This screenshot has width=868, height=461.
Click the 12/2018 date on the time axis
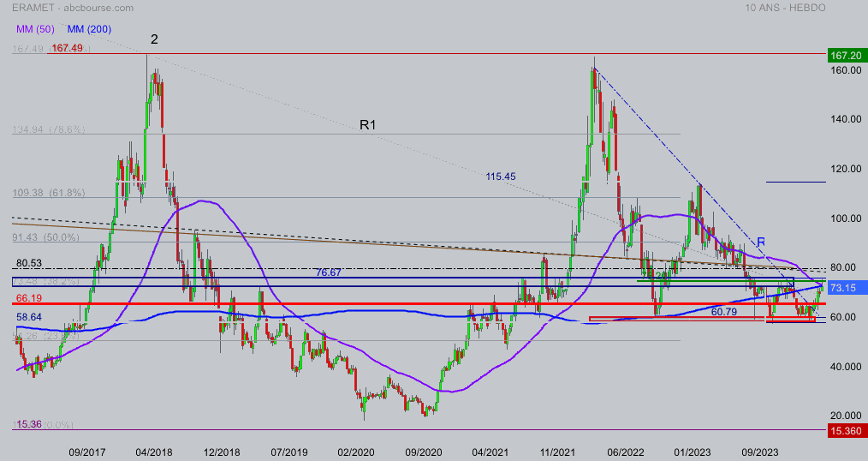coord(222,452)
